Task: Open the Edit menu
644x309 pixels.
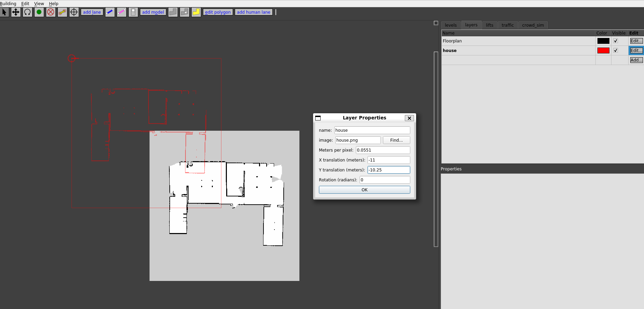Action: coord(25,4)
